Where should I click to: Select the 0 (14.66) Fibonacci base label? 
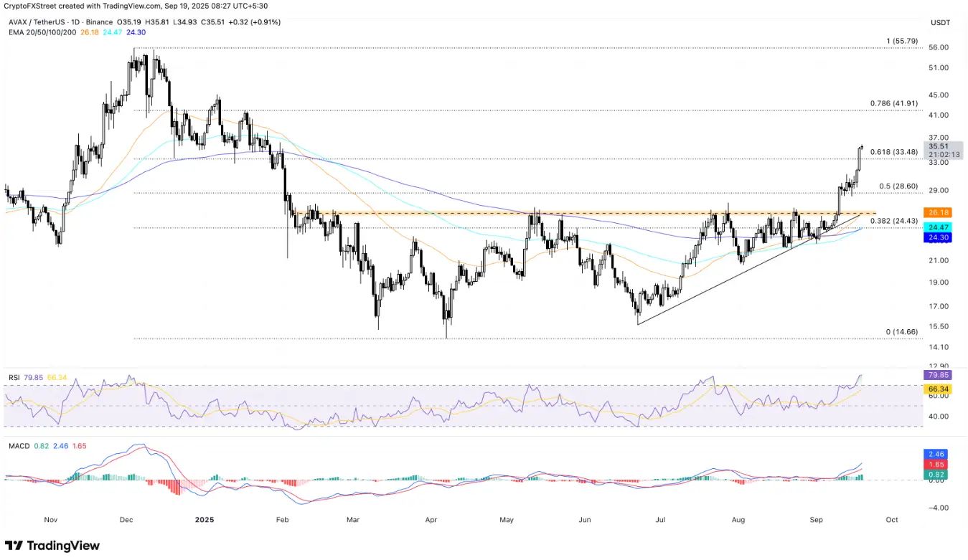tap(902, 332)
